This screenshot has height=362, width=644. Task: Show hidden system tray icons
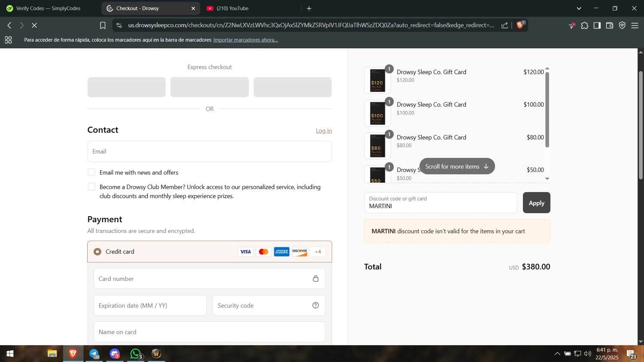point(557,354)
